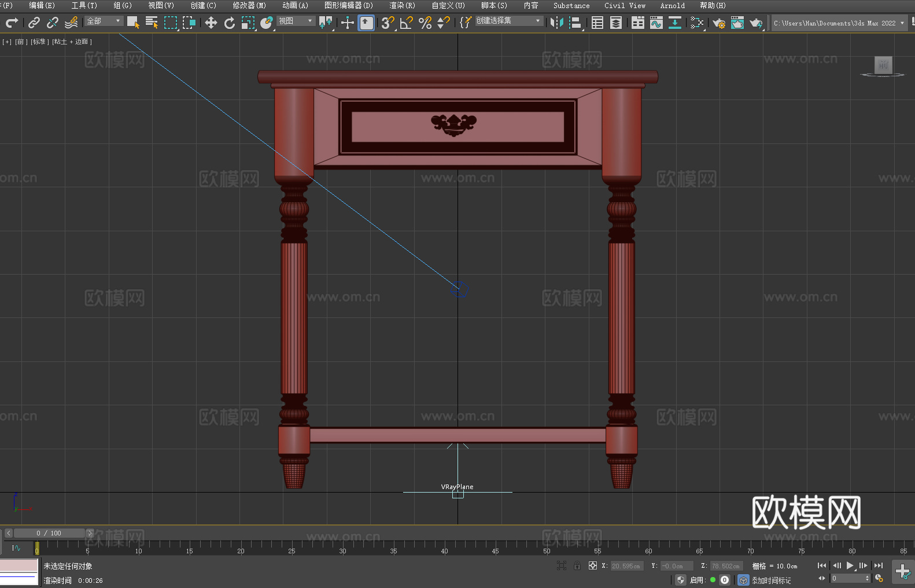Toggle the Keyboard Shortcut Override button
Screen dimensions: 915x588
(366, 23)
